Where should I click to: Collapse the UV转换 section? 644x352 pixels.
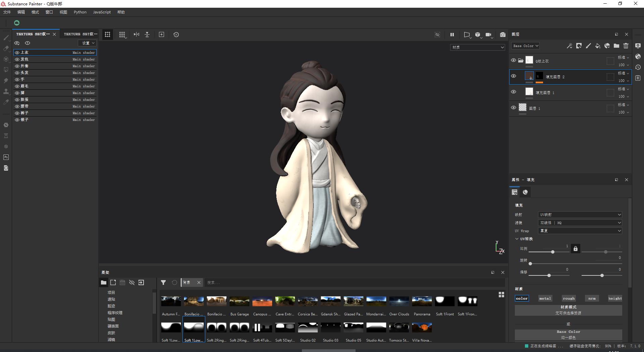[517, 239]
